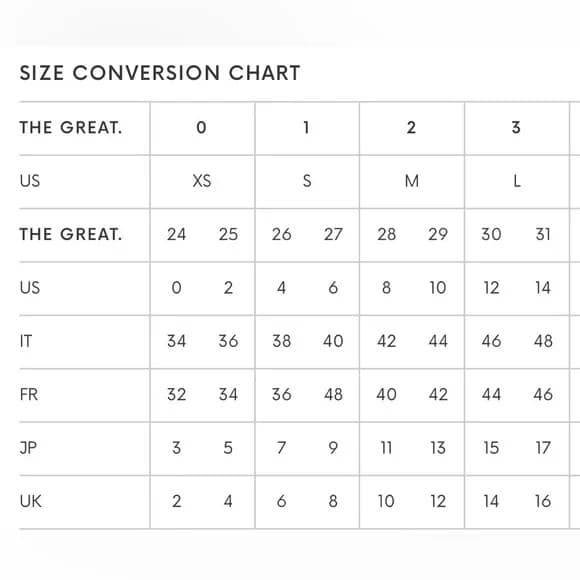Screen dimensions: 580x580
Task: Select The Great size 3 column header
Action: click(516, 128)
